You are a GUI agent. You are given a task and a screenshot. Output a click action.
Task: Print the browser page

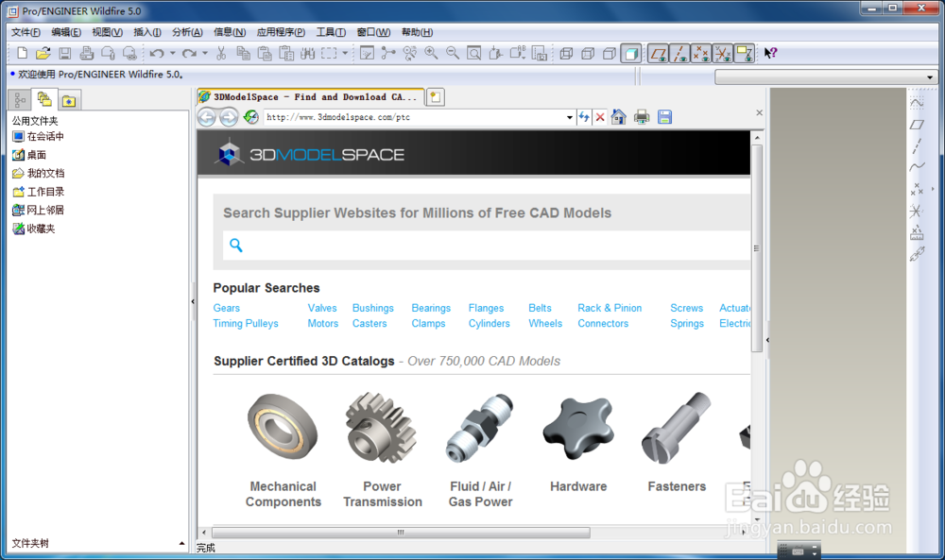(642, 117)
